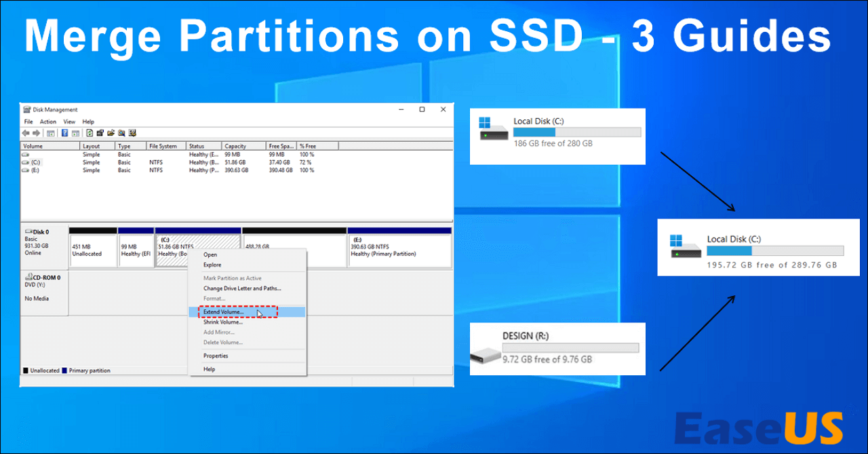Select the CD-ROM 0 DVD (Y:) panel
868x454 pixels.
pos(44,293)
